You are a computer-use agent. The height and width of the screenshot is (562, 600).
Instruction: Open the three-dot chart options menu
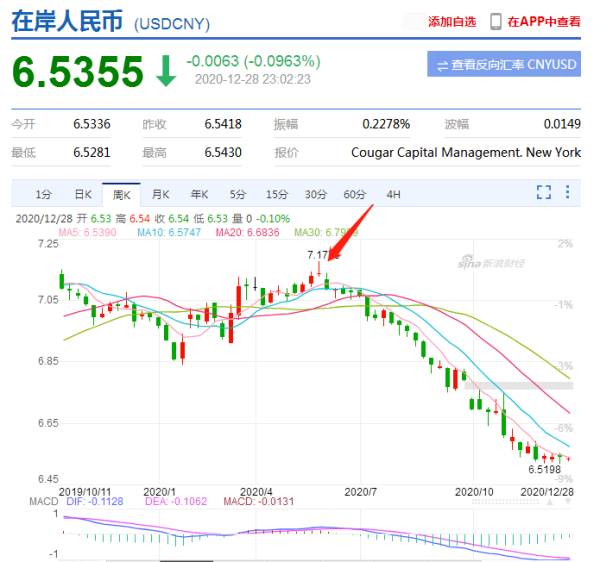(x=567, y=192)
